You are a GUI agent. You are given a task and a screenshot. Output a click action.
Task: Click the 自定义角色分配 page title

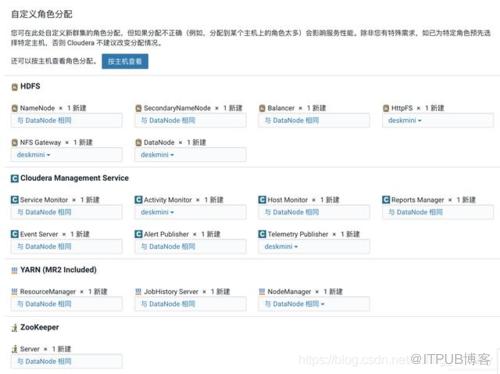pyautogui.click(x=42, y=14)
